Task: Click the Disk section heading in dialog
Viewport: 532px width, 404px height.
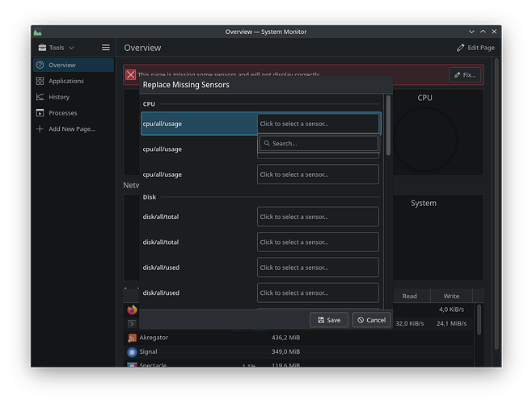Action: point(150,197)
